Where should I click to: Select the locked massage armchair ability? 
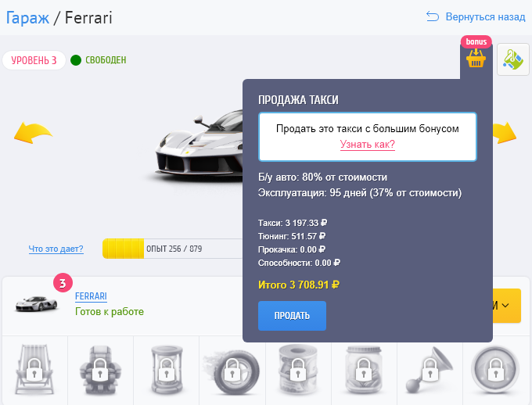tap(100, 370)
